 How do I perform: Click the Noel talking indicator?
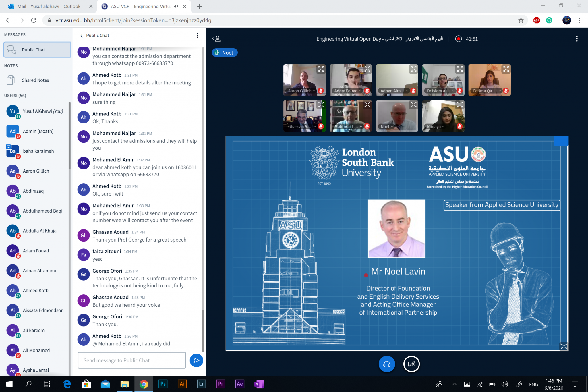click(x=225, y=53)
